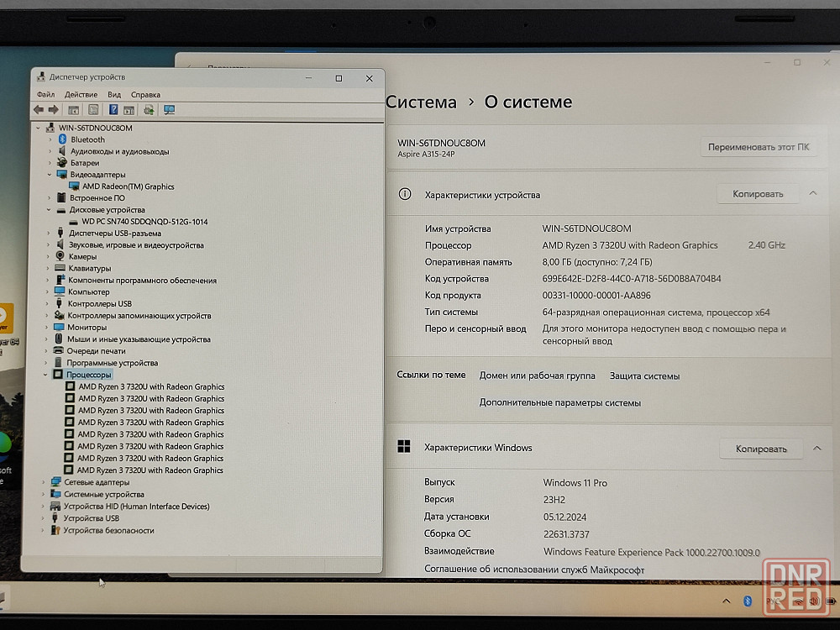Collapse the WIN-S6TDNOUC8OM root node arrow
Screen dimensions: 840x630
[x=38, y=128]
